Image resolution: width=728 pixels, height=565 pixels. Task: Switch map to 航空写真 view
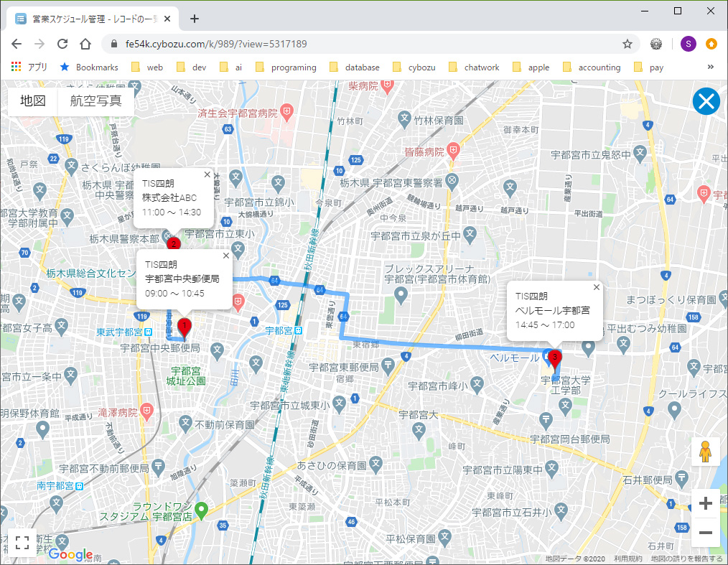point(95,101)
